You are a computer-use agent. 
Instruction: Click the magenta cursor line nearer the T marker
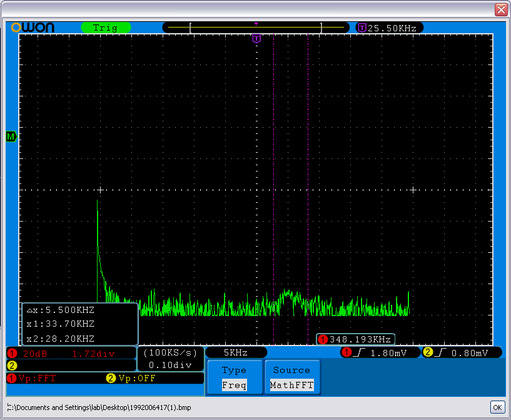(x=274, y=189)
